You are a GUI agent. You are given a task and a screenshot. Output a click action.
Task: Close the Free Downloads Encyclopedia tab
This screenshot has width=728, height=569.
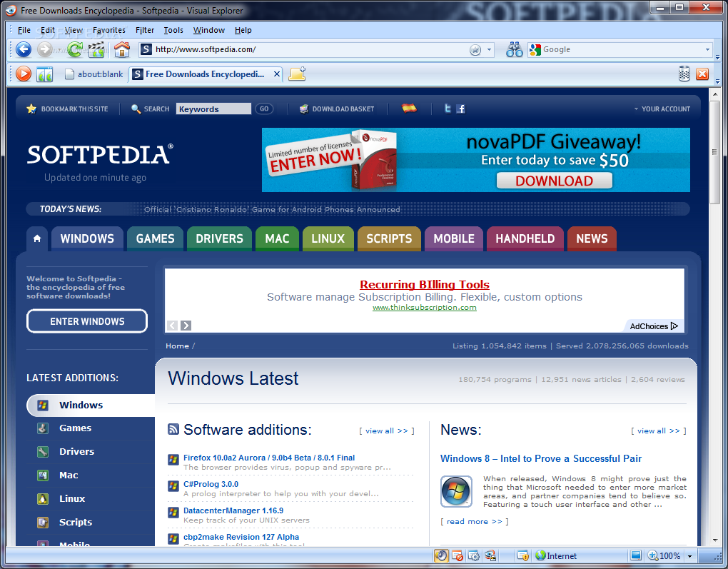pos(277,74)
